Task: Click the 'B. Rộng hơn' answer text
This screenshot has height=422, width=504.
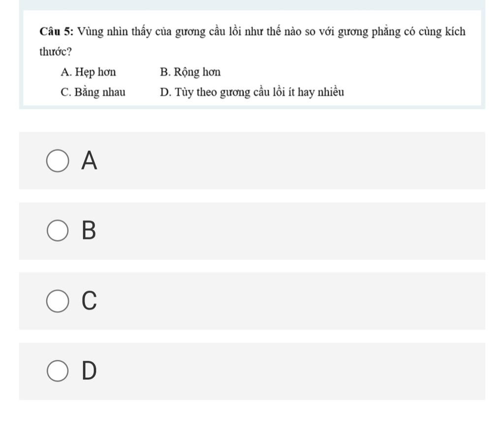Action: click(190, 72)
